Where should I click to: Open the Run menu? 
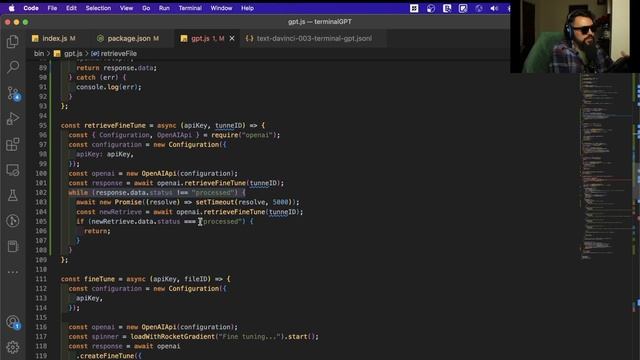pos(164,8)
